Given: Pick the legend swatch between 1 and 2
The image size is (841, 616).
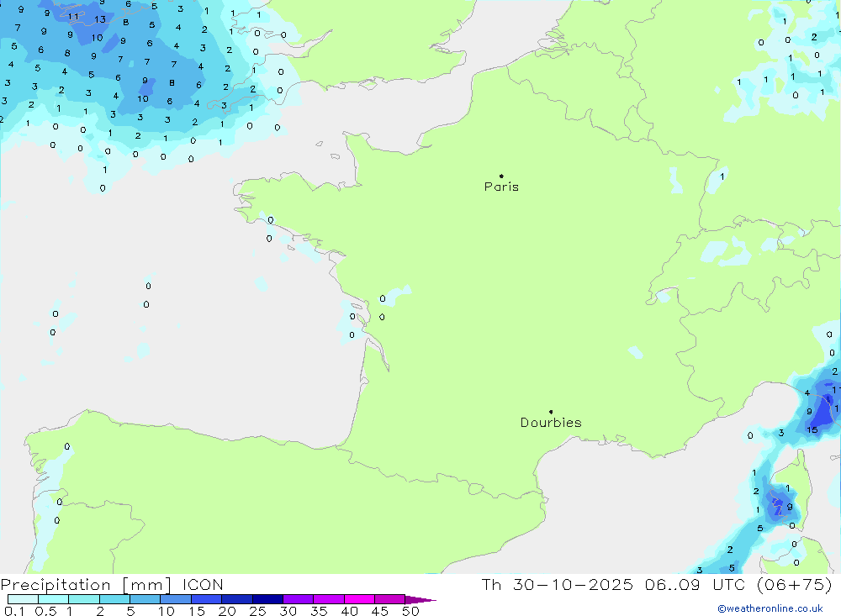Looking at the screenshot, I should 84,599.
